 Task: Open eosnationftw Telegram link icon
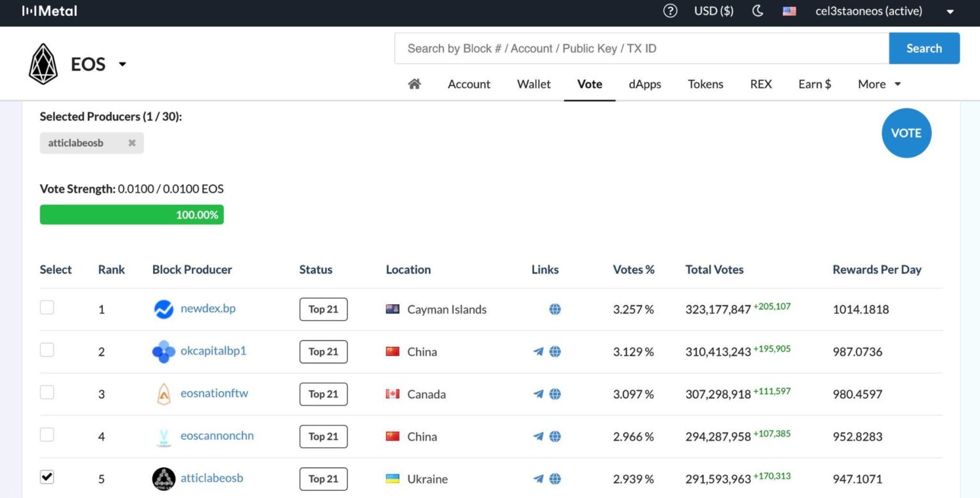[x=538, y=394]
